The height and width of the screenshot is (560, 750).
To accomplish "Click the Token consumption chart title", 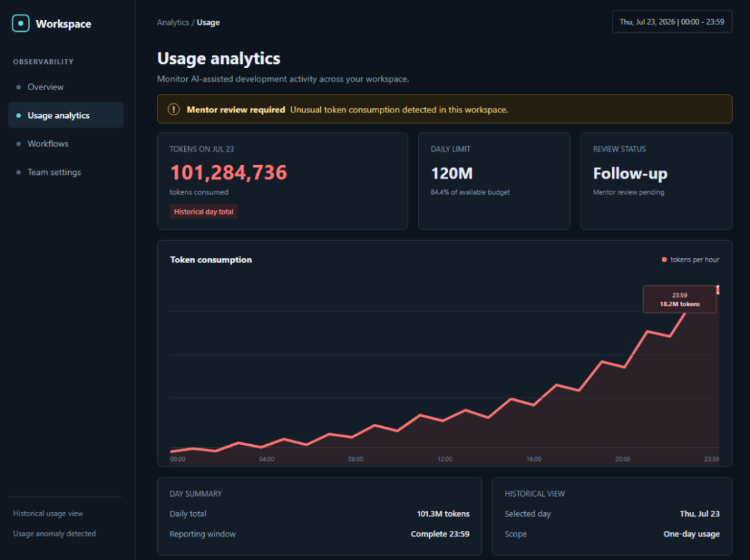I will pyautogui.click(x=210, y=260).
